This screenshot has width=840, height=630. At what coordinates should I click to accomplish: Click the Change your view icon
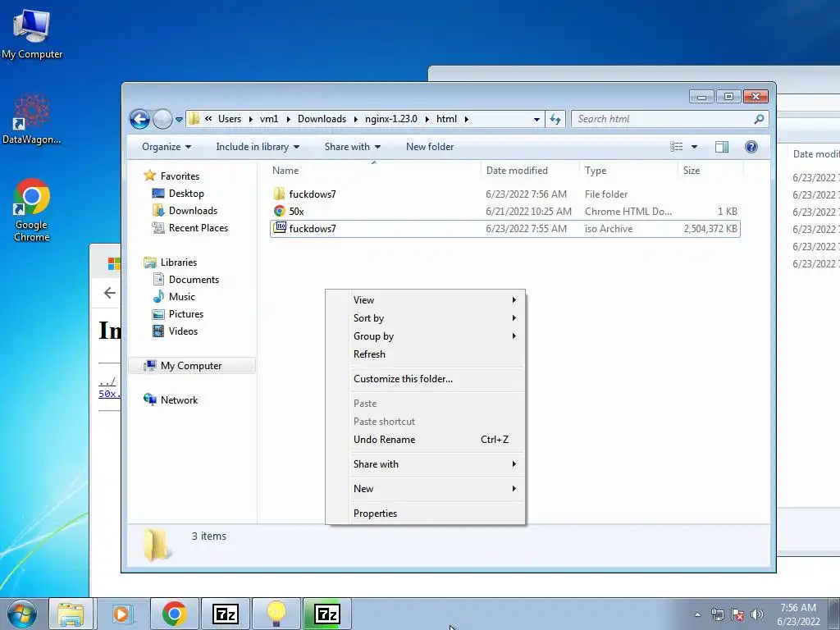coord(677,147)
